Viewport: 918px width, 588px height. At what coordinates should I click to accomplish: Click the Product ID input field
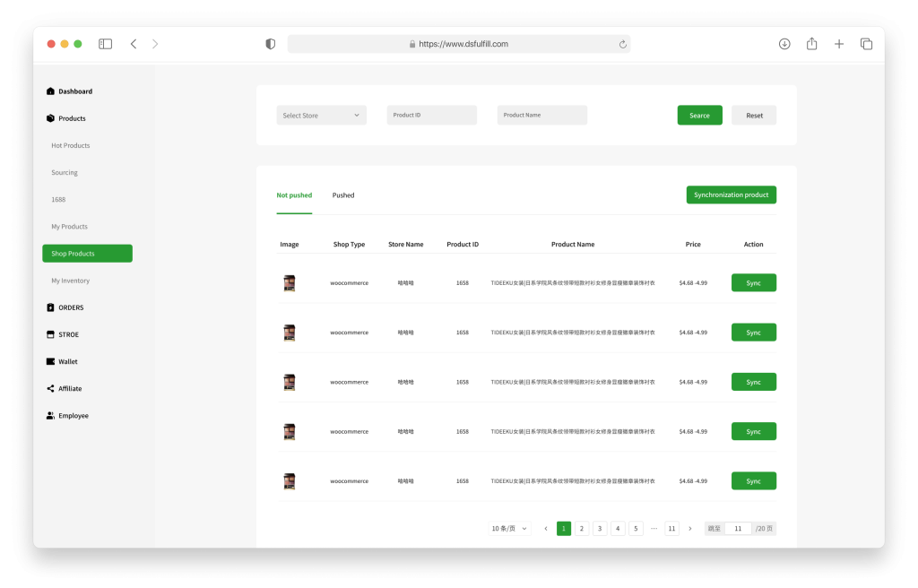pos(431,116)
